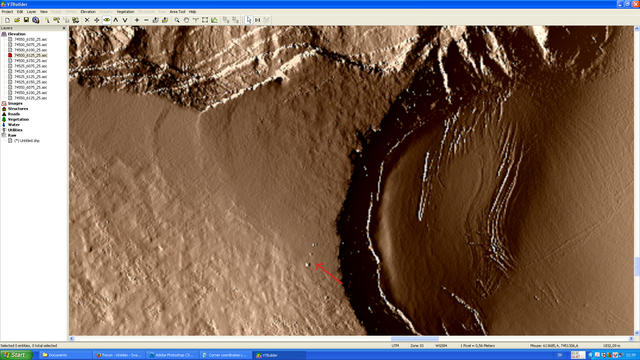640x360 pixels.
Task: Click the New Project toolbar icon
Action: (x=7, y=20)
